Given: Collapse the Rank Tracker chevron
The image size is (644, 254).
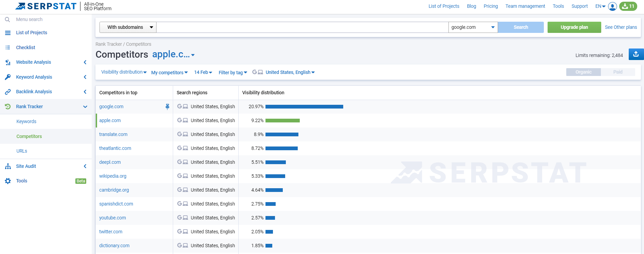Looking at the screenshot, I should [x=85, y=106].
